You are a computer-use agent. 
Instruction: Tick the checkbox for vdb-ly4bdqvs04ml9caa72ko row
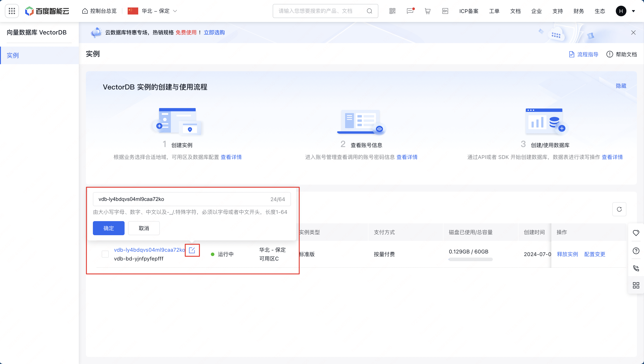[105, 254]
